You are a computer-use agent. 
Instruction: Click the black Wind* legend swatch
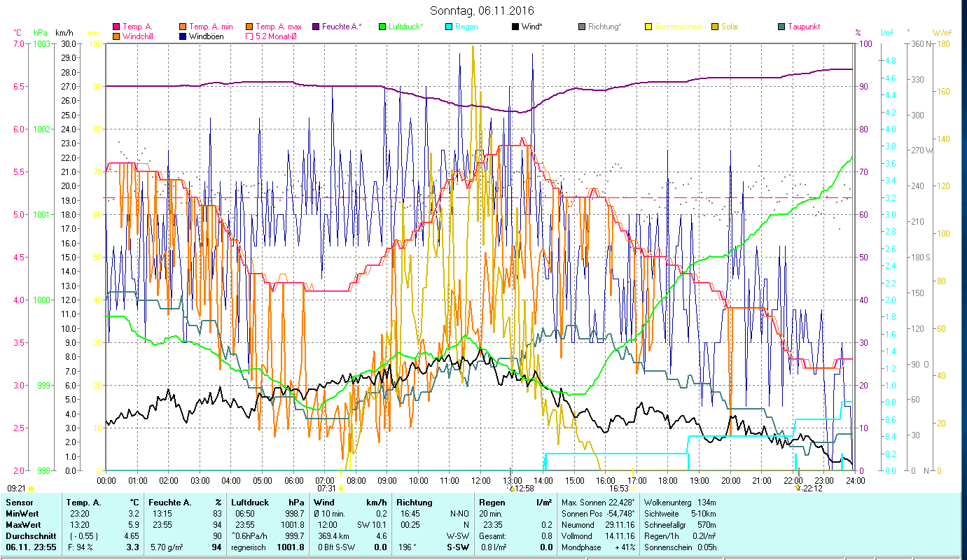515,27
